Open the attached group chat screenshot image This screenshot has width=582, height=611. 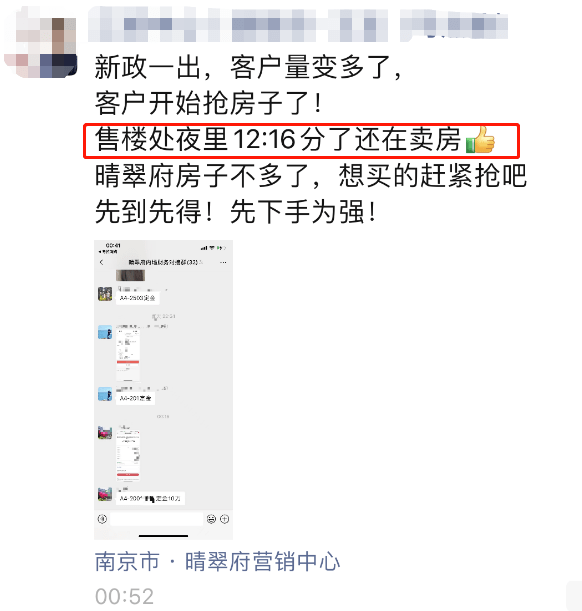[163, 390]
